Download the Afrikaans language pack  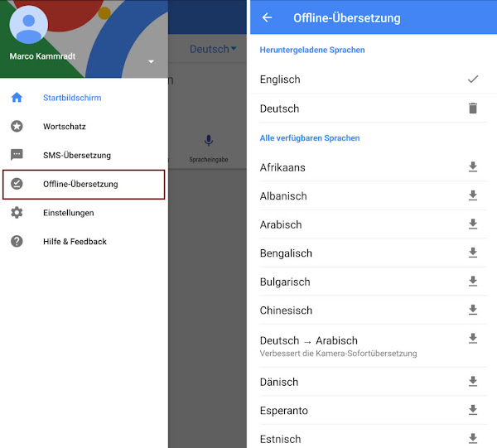click(x=473, y=166)
